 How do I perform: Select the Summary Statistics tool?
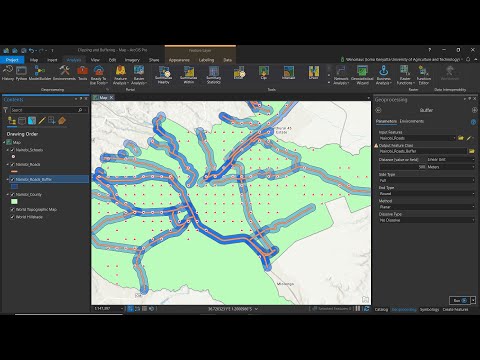point(214,75)
